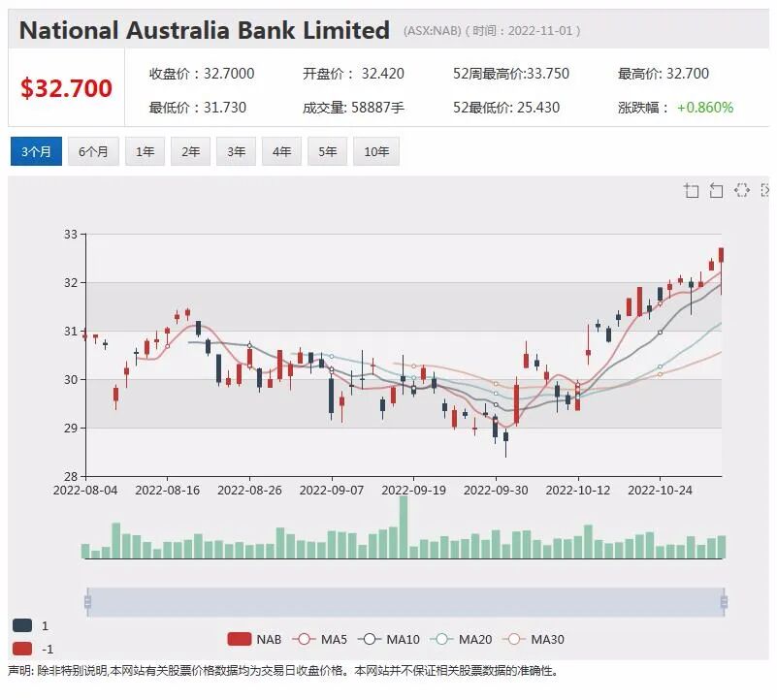Image resolution: width=777 pixels, height=700 pixels.
Task: Click the area zoom toolbox icon
Action: pos(691,190)
